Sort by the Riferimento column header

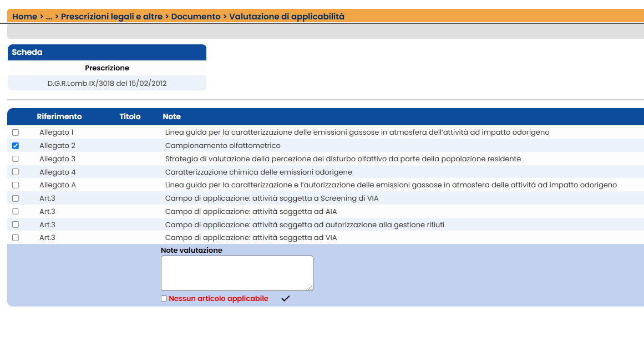(x=59, y=116)
